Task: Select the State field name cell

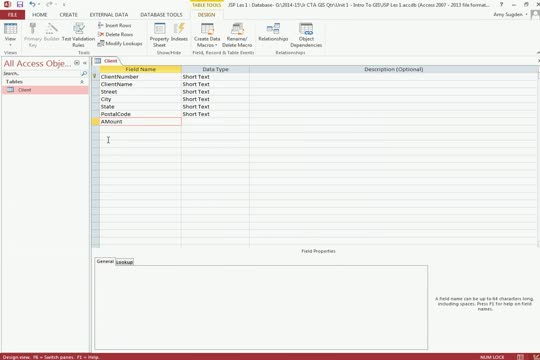Action: (141, 107)
